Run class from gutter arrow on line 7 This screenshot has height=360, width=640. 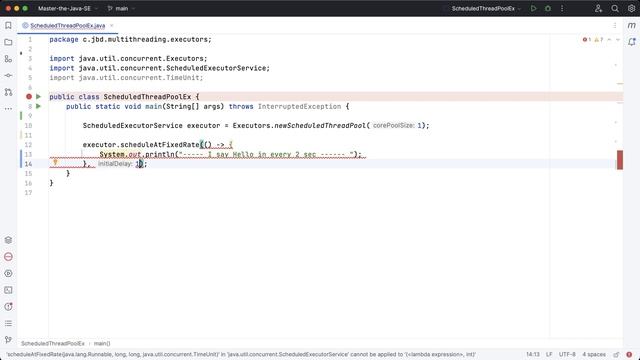38,97
